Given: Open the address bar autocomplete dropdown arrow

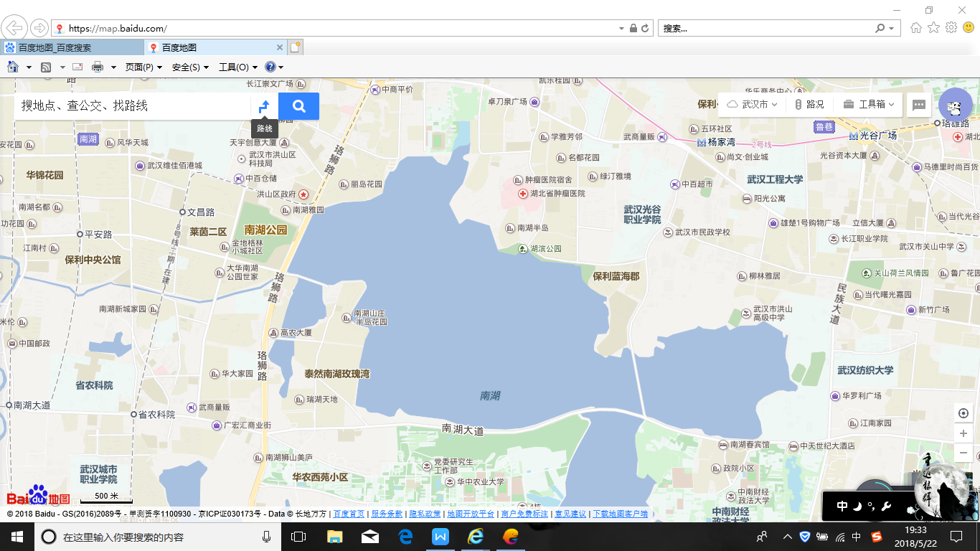Looking at the screenshot, I should (621, 29).
